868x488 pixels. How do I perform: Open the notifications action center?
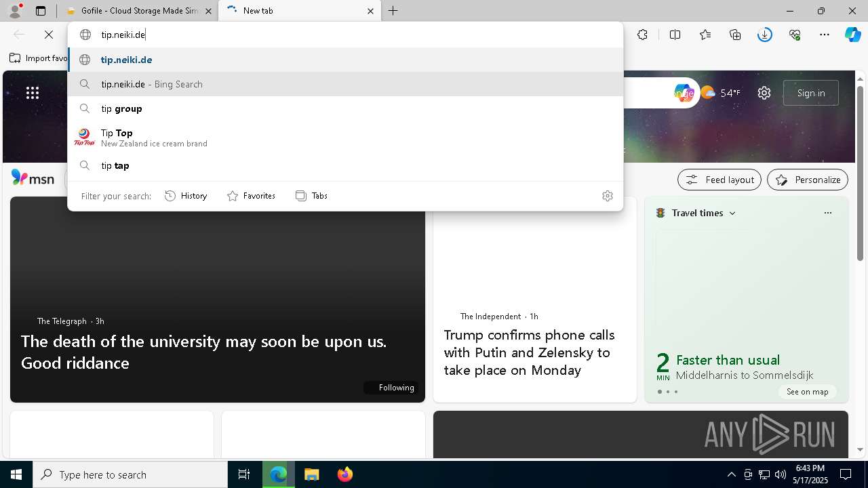click(846, 474)
